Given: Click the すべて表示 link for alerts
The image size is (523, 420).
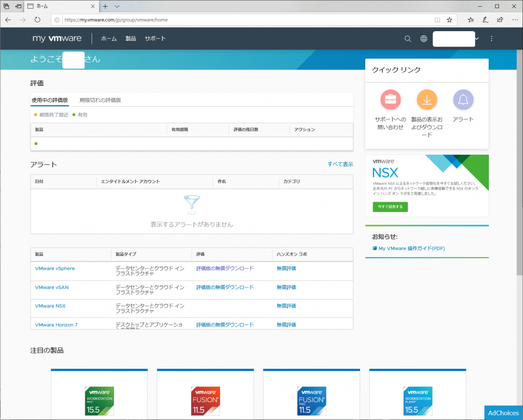Looking at the screenshot, I should pyautogui.click(x=340, y=164).
